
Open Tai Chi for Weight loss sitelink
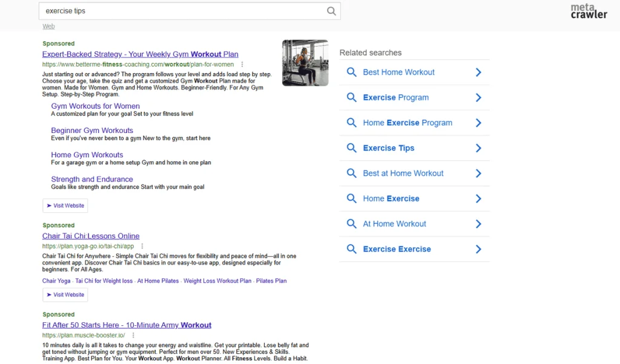104,281
